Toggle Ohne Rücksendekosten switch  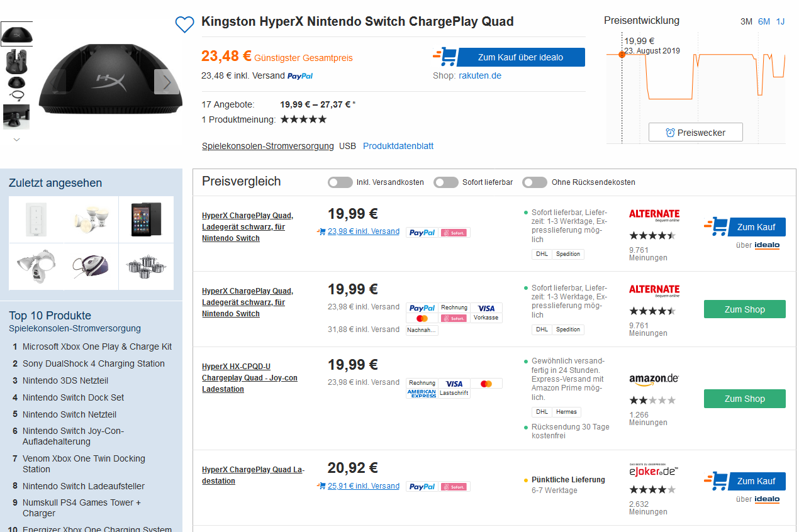coord(535,182)
